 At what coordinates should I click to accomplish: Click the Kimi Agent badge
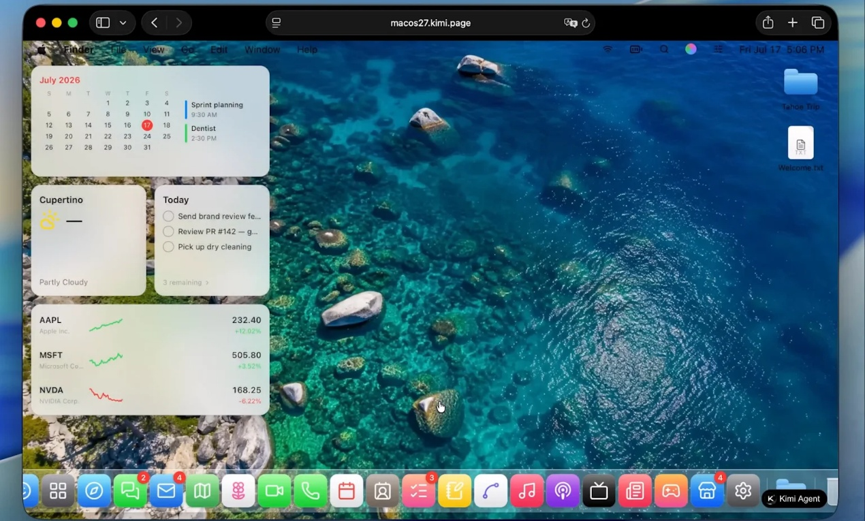[x=794, y=498]
